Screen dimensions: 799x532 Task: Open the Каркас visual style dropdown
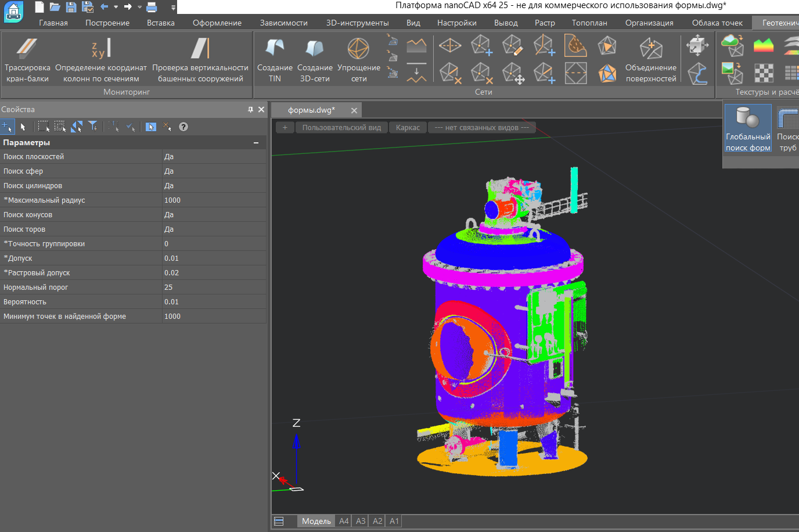(x=408, y=128)
